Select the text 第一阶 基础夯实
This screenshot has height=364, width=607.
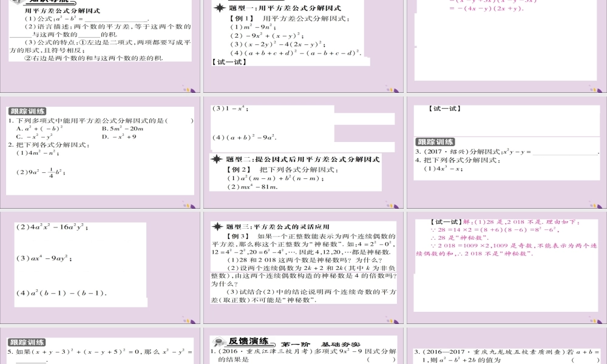320,344
